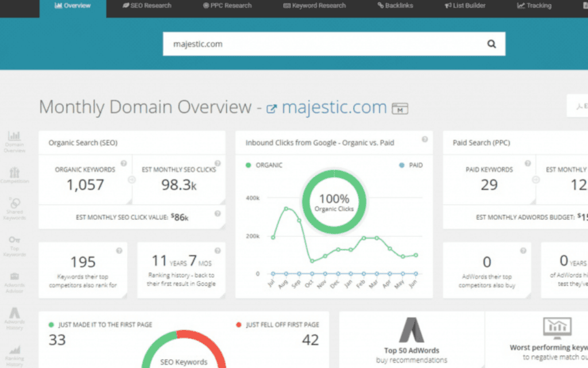Click arrow circle between Organic Keywords and SEO Clicks
Viewport: 588px width, 368px height.
click(x=131, y=180)
